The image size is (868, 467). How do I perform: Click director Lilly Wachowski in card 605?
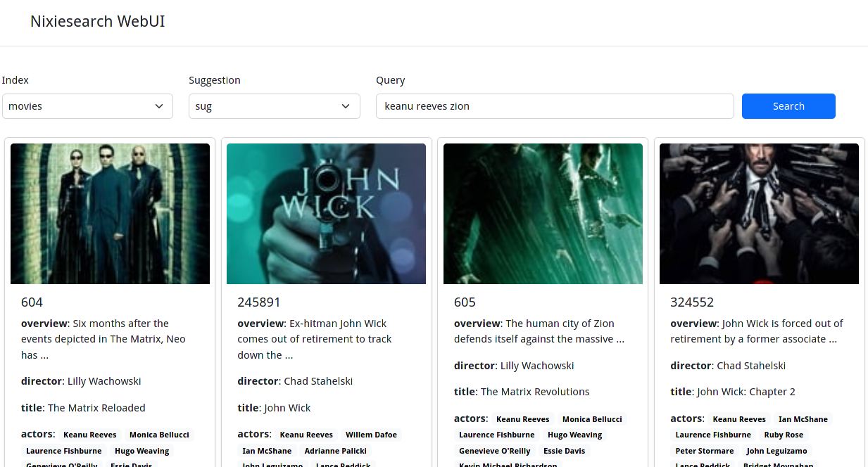point(537,366)
